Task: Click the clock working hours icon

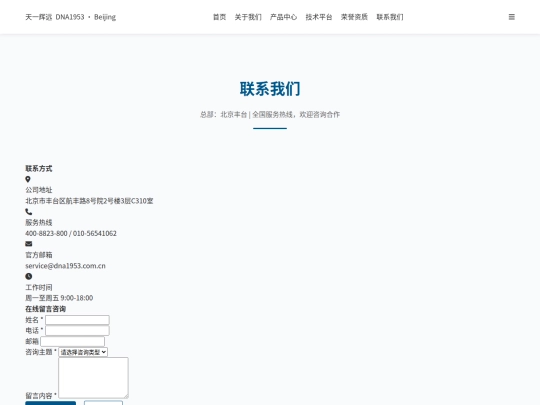Action: point(29,276)
